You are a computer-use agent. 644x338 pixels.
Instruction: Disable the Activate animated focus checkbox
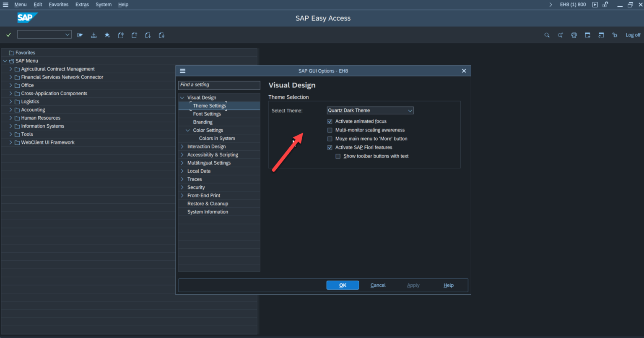coord(330,121)
